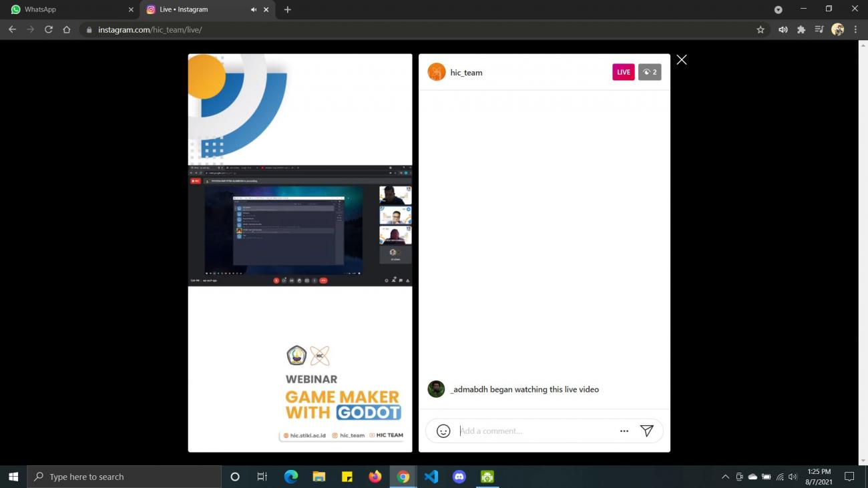Mute the Instagram tab audio
This screenshot has height=488, width=868.
pyautogui.click(x=254, y=10)
